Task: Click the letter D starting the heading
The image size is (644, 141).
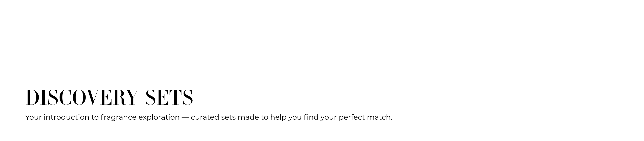Action: pyautogui.click(x=31, y=97)
